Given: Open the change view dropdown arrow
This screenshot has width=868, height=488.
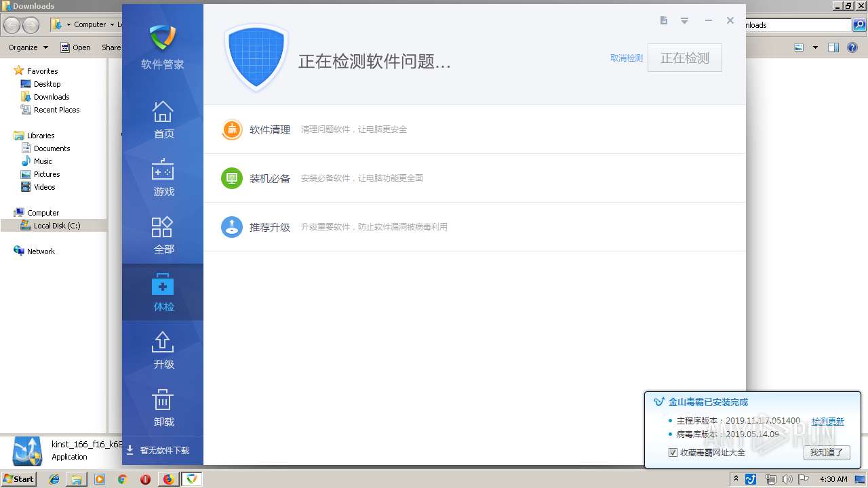Looking at the screenshot, I should 815,47.
